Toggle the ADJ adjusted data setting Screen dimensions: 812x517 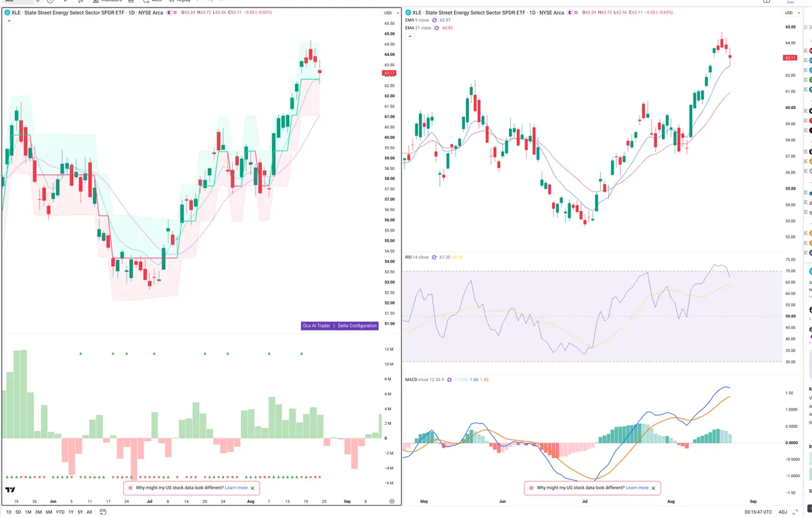click(783, 512)
